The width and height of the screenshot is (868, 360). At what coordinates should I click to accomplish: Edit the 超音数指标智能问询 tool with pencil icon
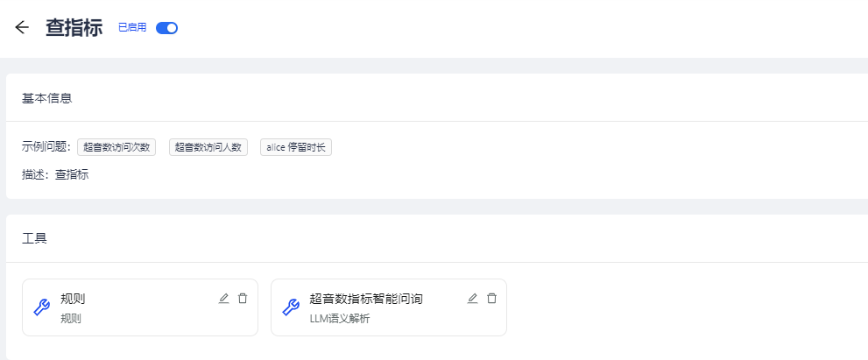pyautogui.click(x=472, y=299)
